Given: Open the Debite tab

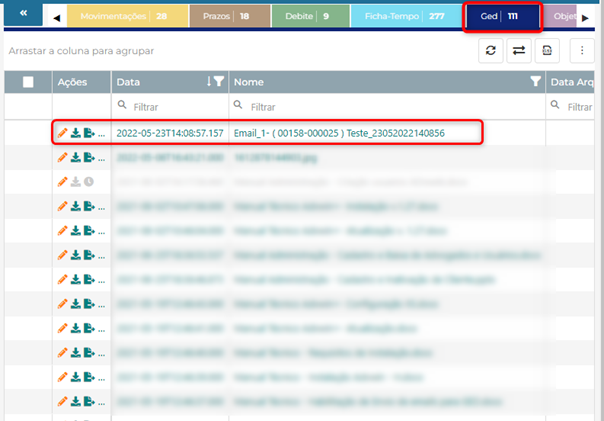Looking at the screenshot, I should point(310,16).
